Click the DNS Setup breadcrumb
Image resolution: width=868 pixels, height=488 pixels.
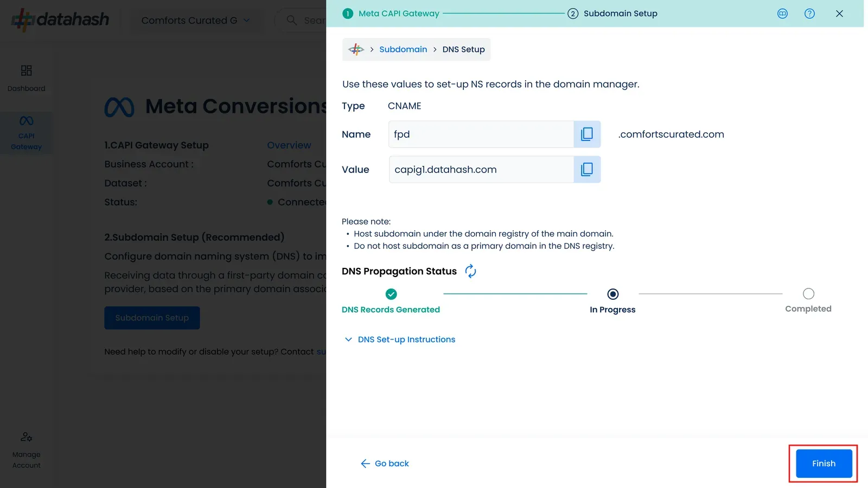(x=463, y=49)
